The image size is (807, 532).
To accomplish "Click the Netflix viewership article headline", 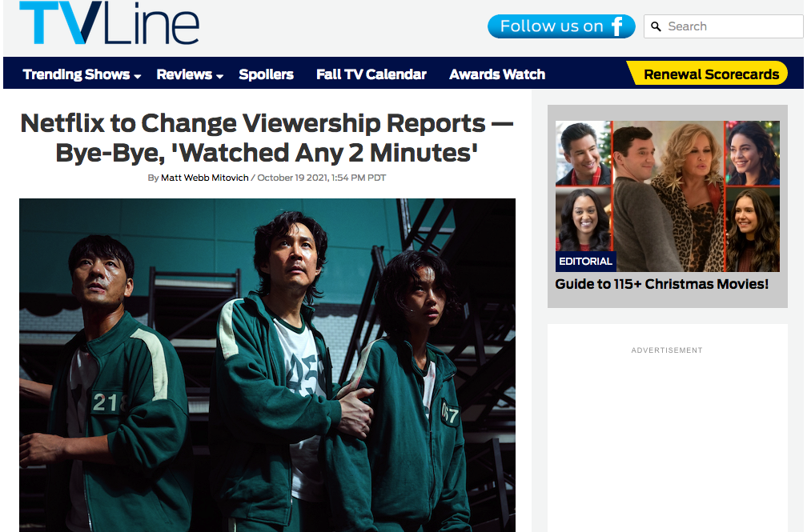I will [x=267, y=138].
